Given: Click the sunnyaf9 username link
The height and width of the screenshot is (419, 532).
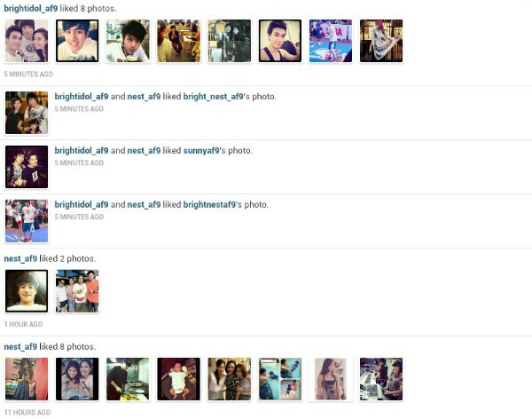Looking at the screenshot, I should (201, 151).
